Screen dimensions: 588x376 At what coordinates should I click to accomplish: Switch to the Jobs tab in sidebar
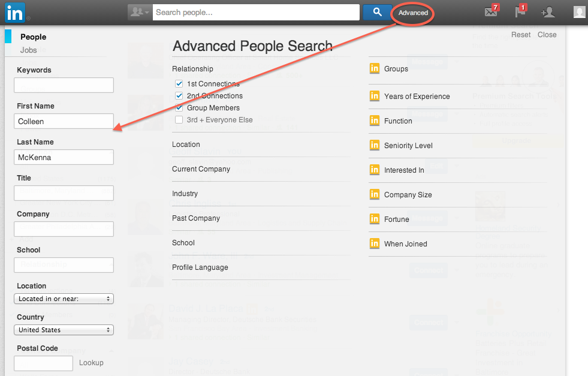(x=29, y=50)
